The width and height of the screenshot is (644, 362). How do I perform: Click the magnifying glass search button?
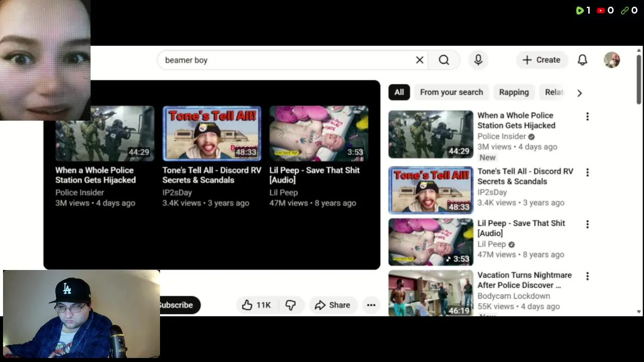coord(444,60)
